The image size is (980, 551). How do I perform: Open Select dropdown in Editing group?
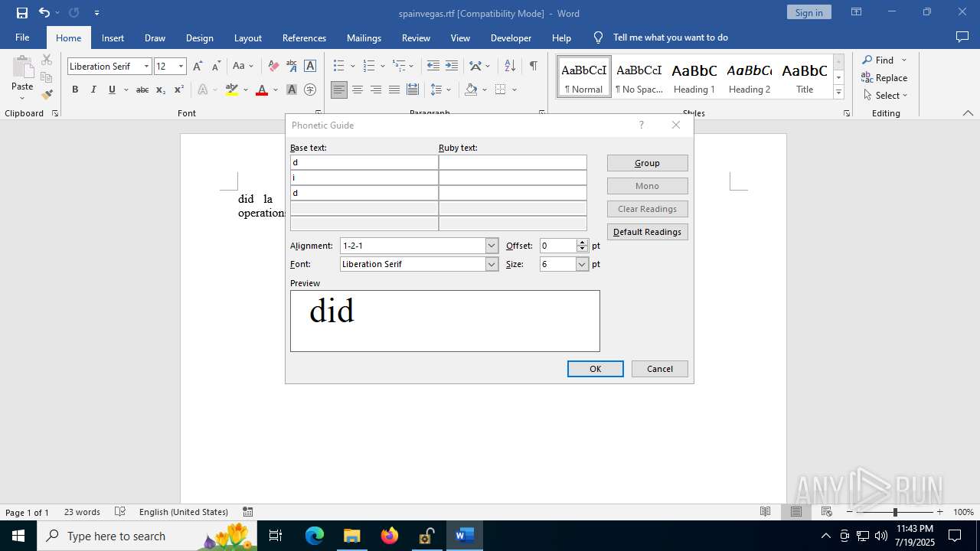885,96
